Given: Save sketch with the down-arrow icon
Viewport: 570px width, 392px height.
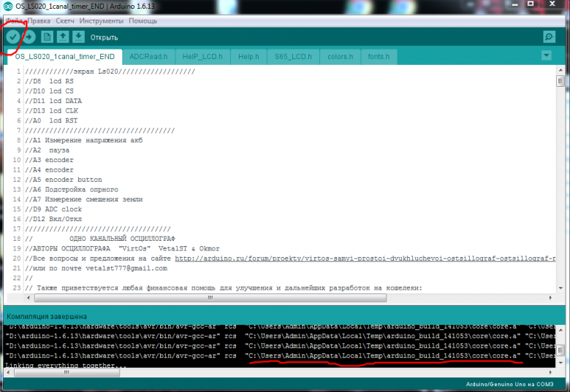Looking at the screenshot, I should pos(78,36).
